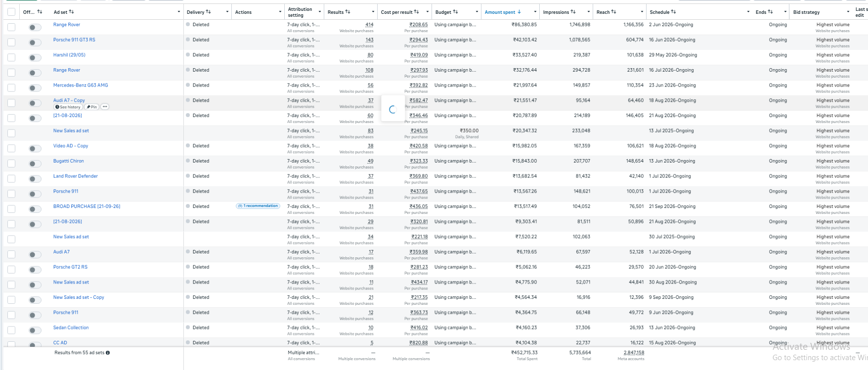Click the 5,735,664 total impressions value
Viewport: 868px width, 370px height.
pyautogui.click(x=580, y=353)
